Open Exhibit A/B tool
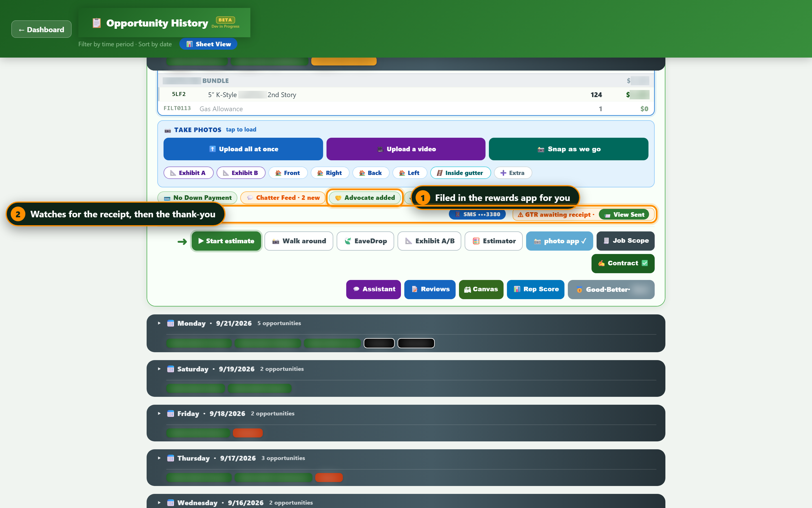 (429, 241)
